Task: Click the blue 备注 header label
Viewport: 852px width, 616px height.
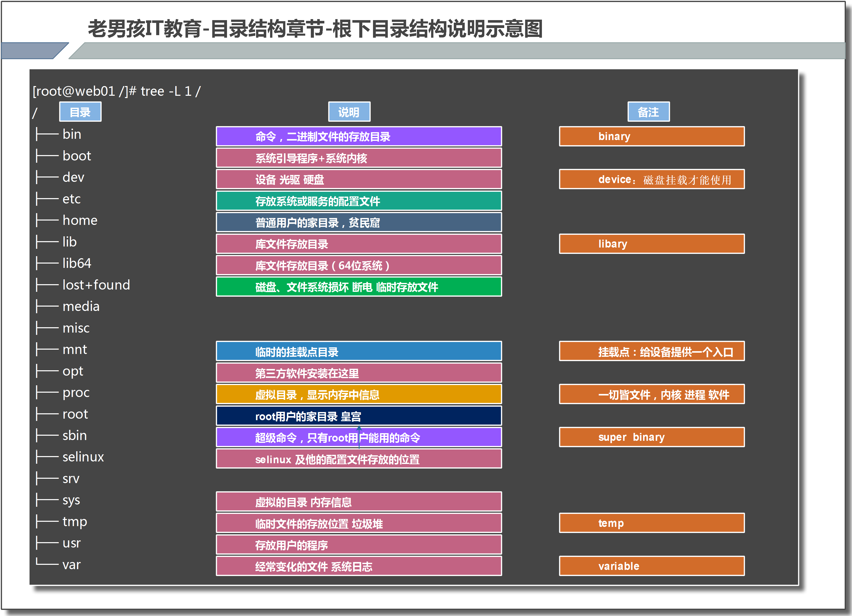Action: 648,112
